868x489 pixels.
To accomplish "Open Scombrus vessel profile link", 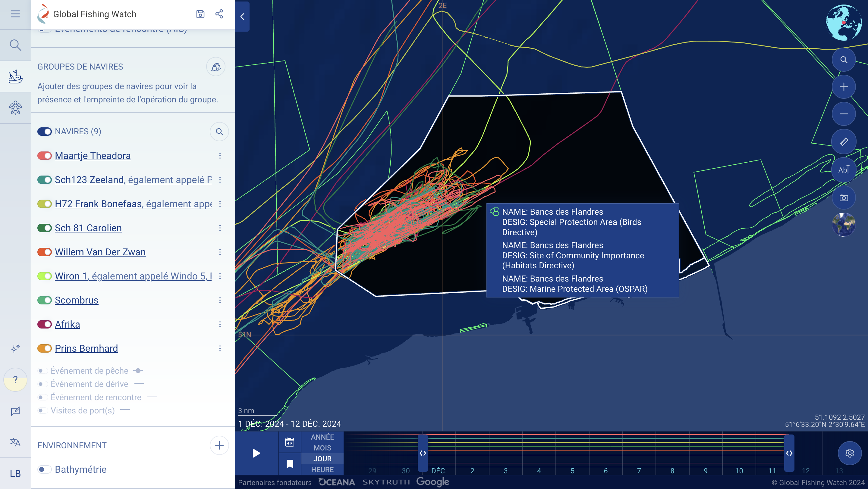I will point(77,300).
